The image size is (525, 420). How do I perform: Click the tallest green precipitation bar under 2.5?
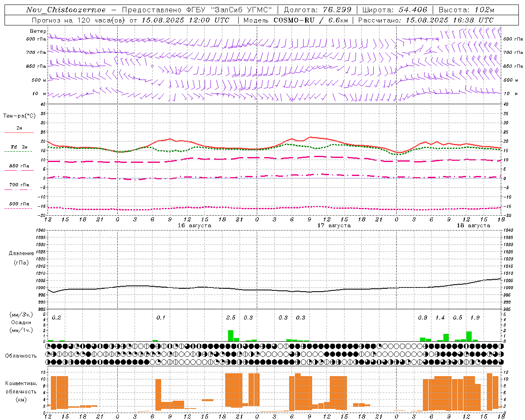[x=231, y=336]
